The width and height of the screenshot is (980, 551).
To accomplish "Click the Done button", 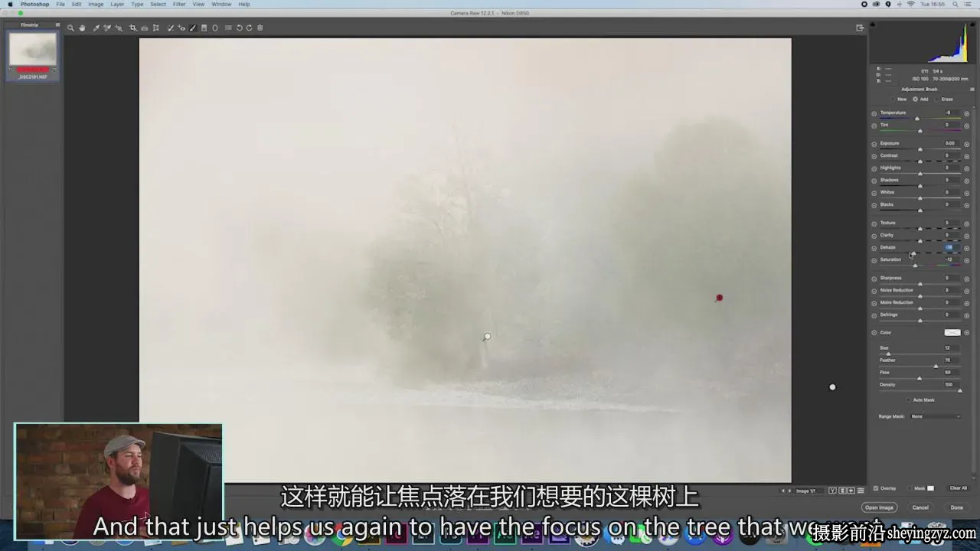I will tap(957, 507).
